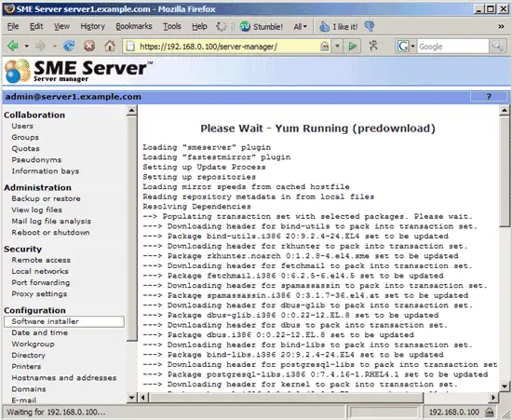Open Port forwarding settings
512x420 pixels.
[41, 282]
